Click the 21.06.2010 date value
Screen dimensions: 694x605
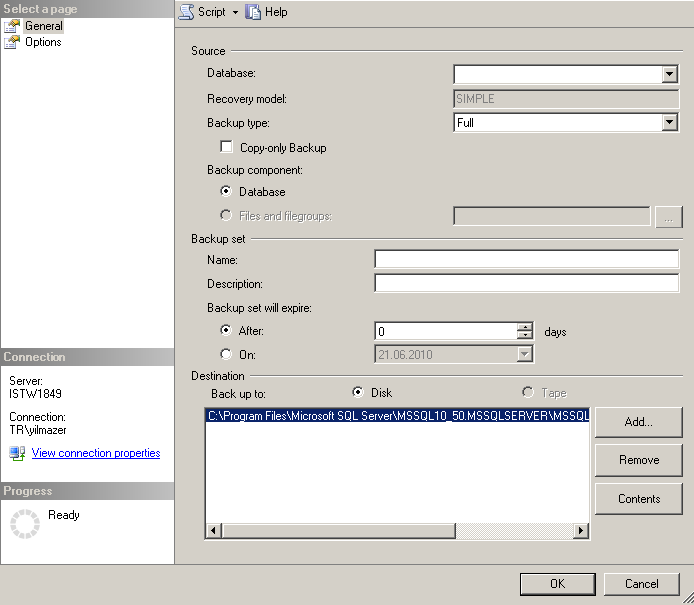click(405, 355)
